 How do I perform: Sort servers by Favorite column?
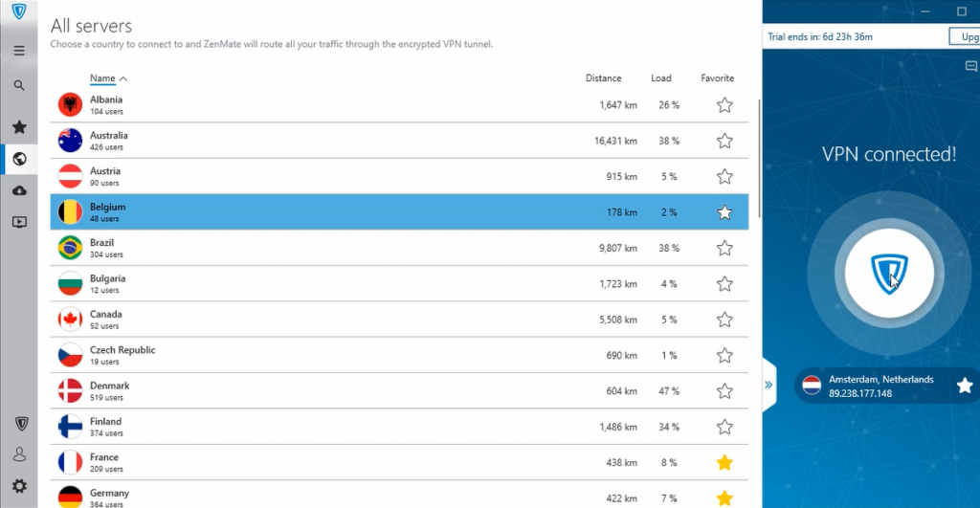pos(717,78)
